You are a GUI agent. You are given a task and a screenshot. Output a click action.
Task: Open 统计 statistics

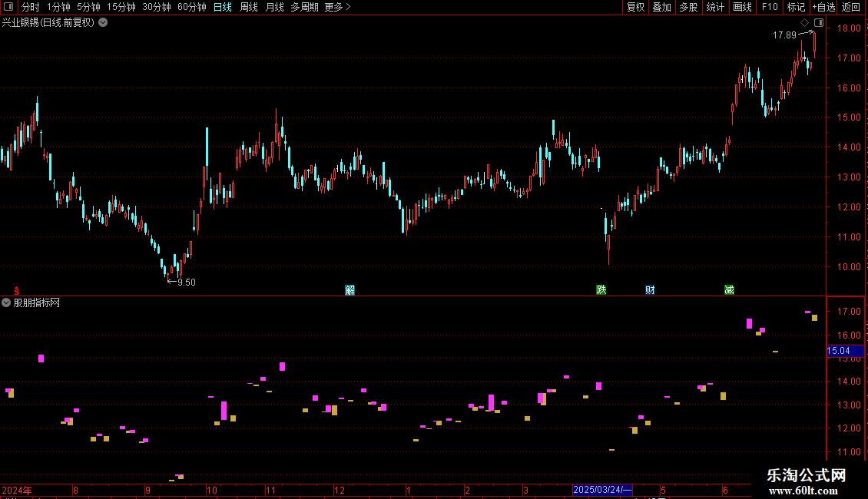coord(714,7)
